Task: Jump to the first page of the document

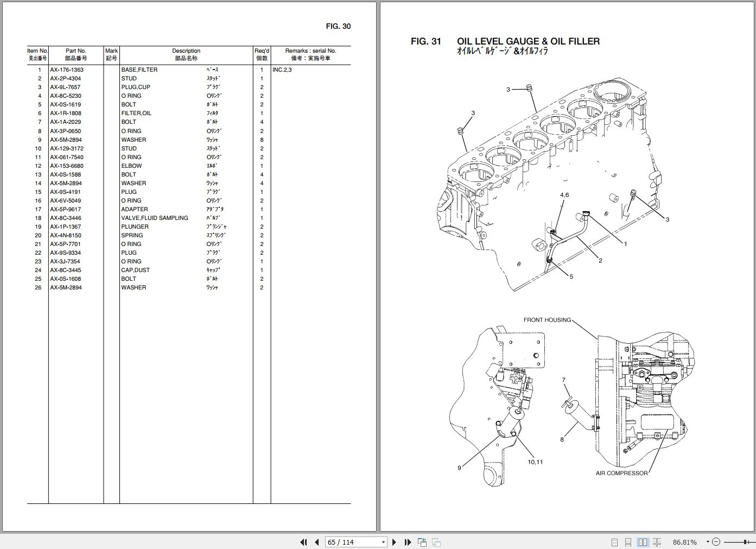Action: 303,542
